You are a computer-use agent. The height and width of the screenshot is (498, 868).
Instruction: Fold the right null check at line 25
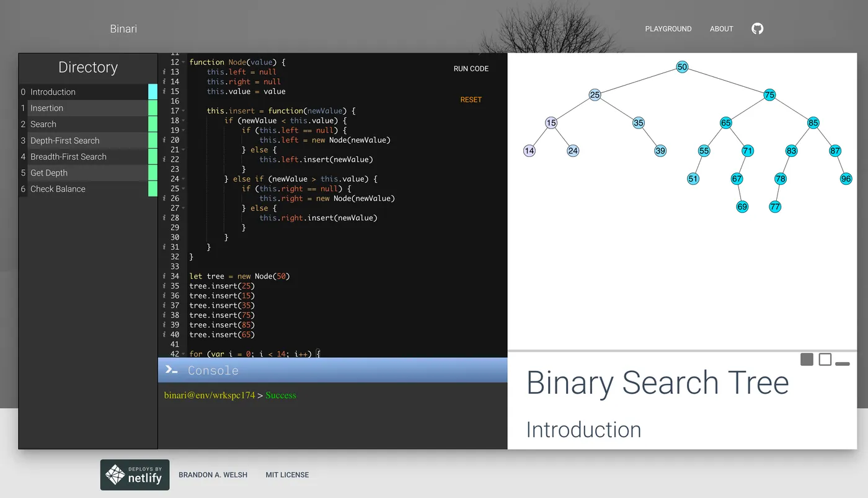click(184, 189)
